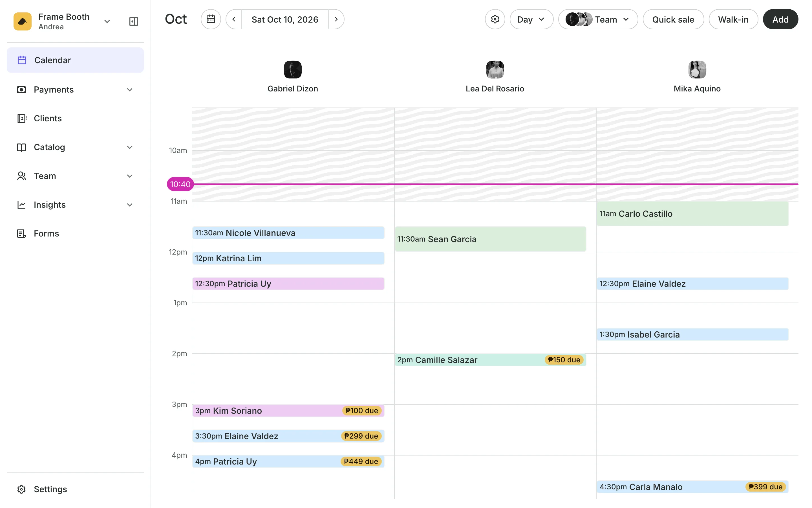
Task: Click the Frame Booth logo icon
Action: 23,21
